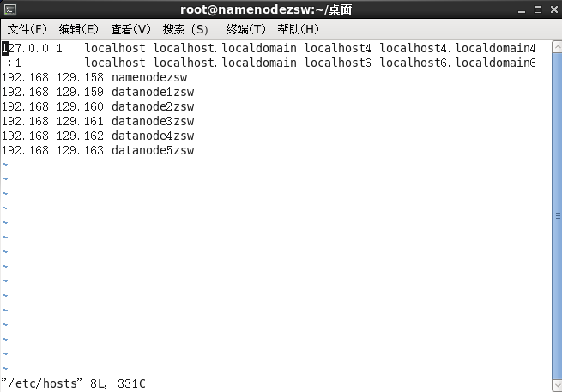Click the datanode5zsw hostname on the last line
This screenshot has height=392, width=562.
(153, 150)
